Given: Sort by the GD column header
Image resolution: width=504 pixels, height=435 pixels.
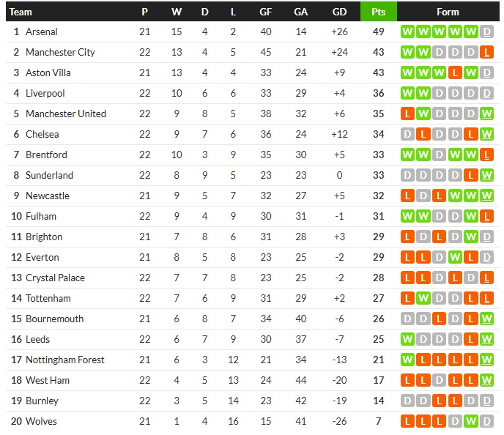Looking at the screenshot, I should click(339, 12).
